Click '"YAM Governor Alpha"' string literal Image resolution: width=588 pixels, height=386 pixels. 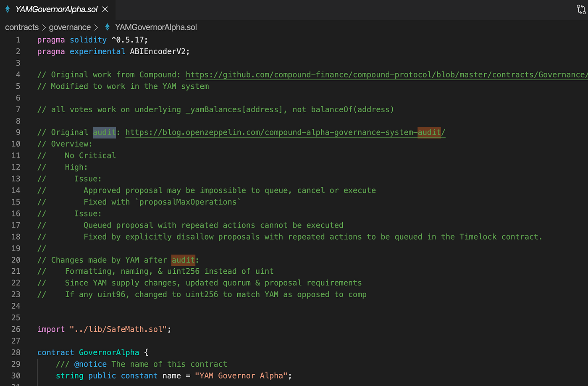[x=241, y=376]
